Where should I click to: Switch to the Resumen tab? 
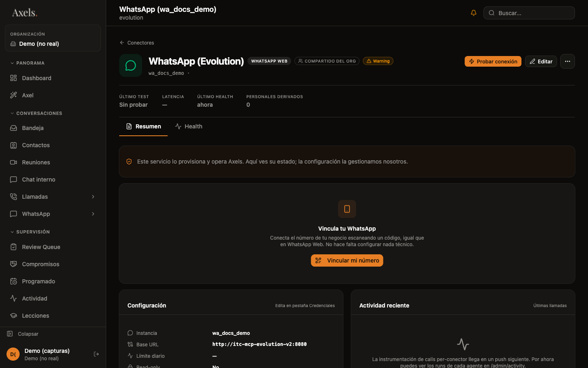[x=143, y=126]
